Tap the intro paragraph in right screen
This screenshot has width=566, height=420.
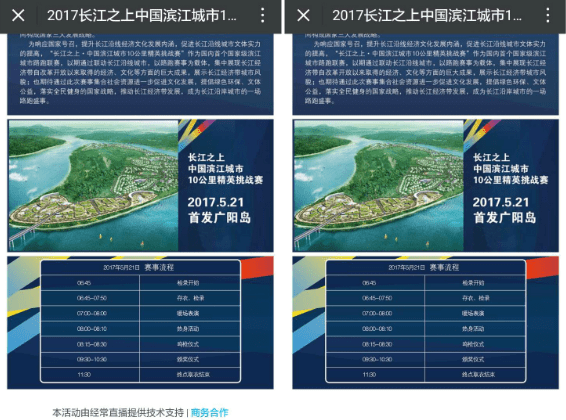[425, 72]
